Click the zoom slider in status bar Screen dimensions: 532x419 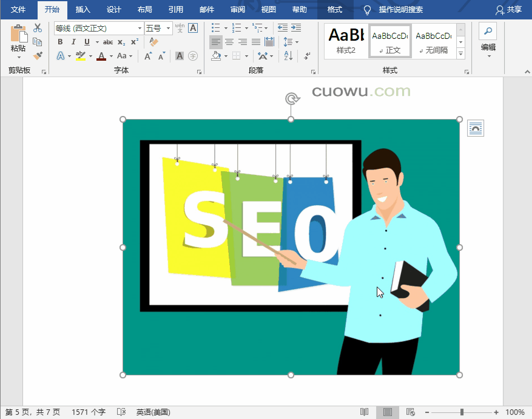(462, 412)
